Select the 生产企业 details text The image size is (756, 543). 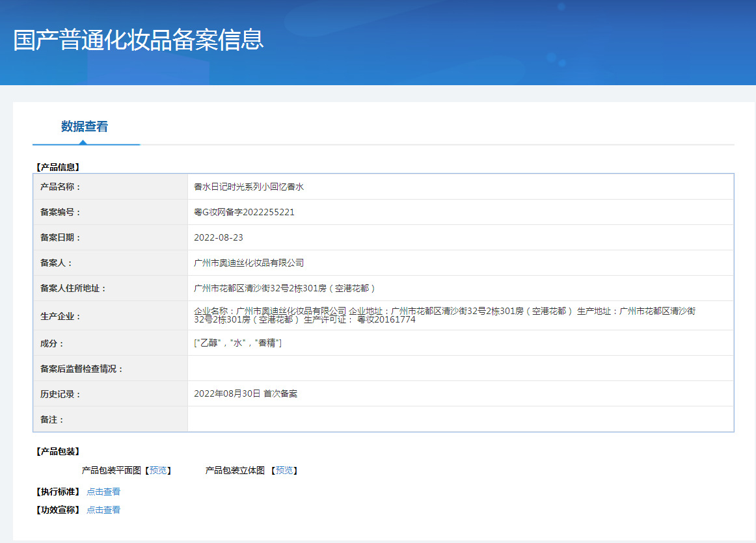(444, 315)
